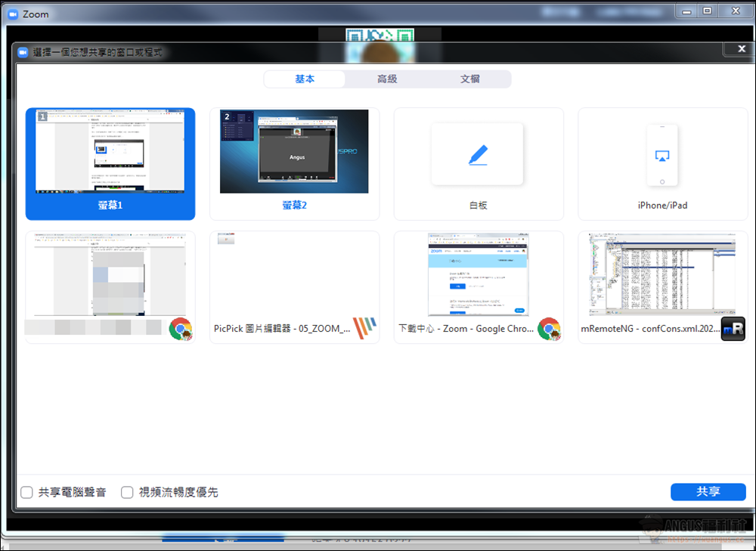
Task: Close the share selection dialog
Action: [x=739, y=49]
